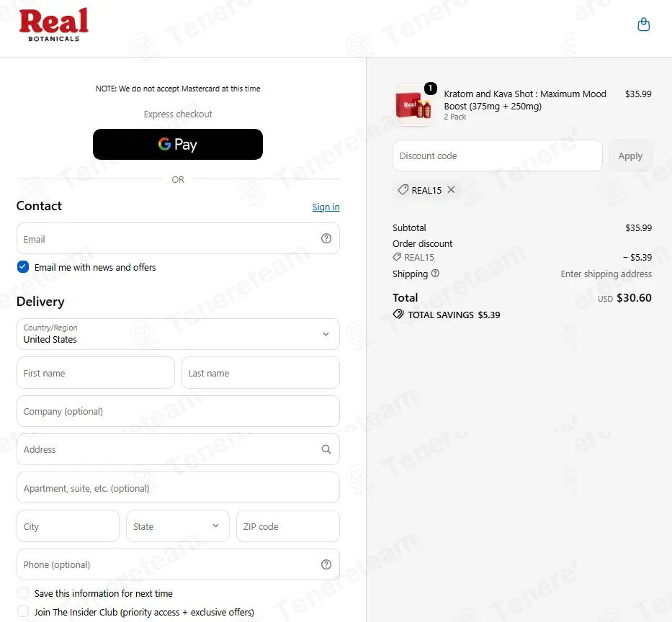Image resolution: width=672 pixels, height=622 pixels.
Task: Focus the Apartment, suite field
Action: coord(178,487)
